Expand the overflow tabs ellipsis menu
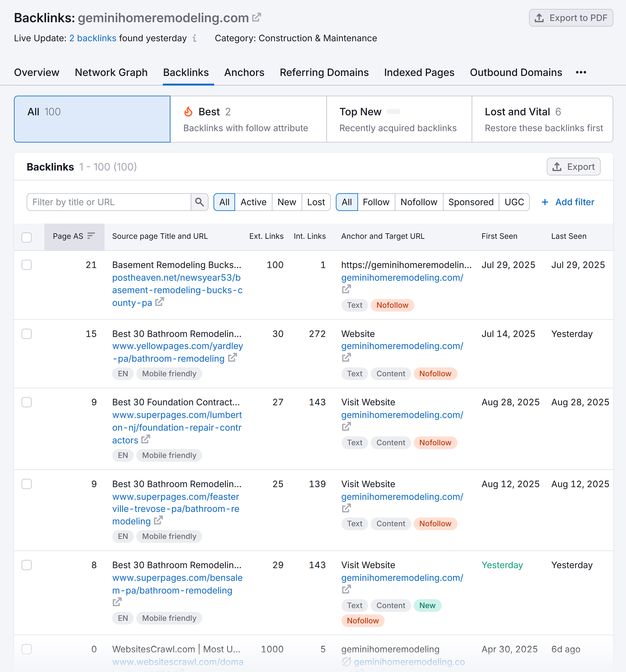The image size is (626, 672). tap(581, 72)
